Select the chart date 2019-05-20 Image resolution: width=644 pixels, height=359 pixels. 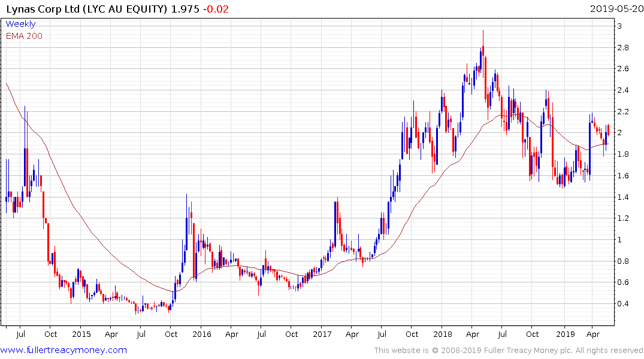pos(616,9)
